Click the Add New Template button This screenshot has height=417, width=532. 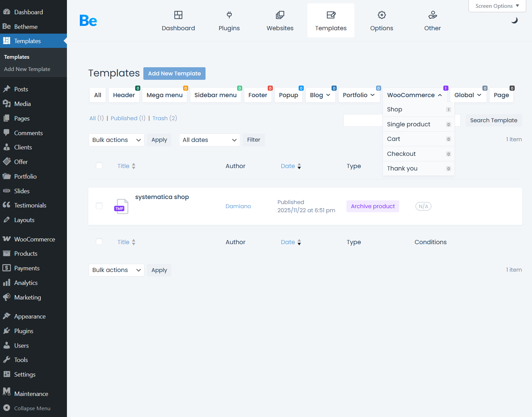(x=174, y=74)
